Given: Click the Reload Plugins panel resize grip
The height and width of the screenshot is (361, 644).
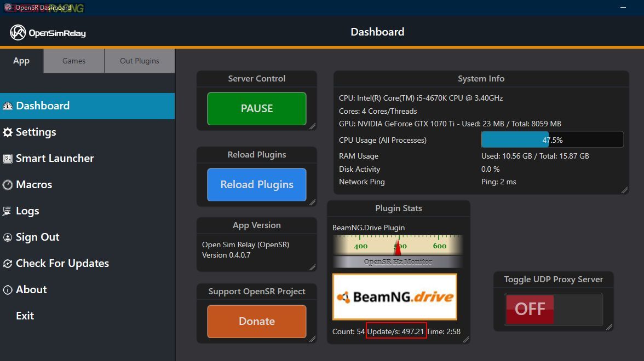Looking at the screenshot, I should click(313, 202).
